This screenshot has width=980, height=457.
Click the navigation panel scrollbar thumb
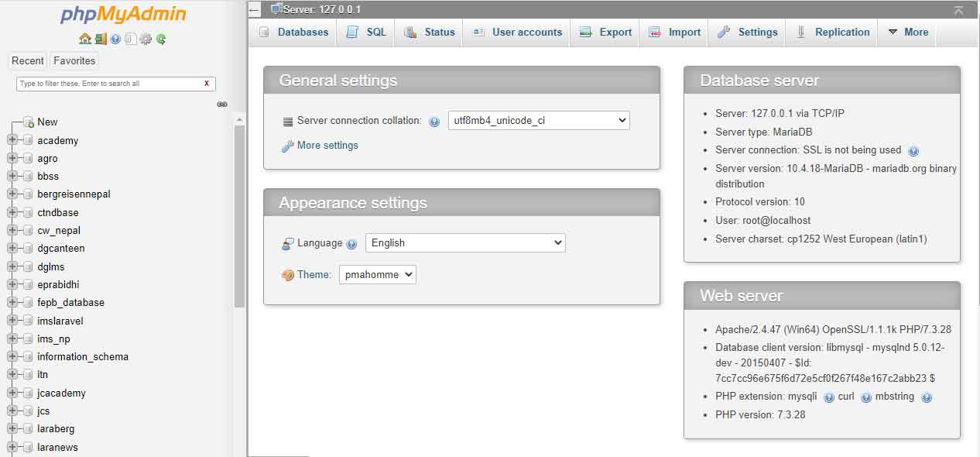click(x=239, y=217)
